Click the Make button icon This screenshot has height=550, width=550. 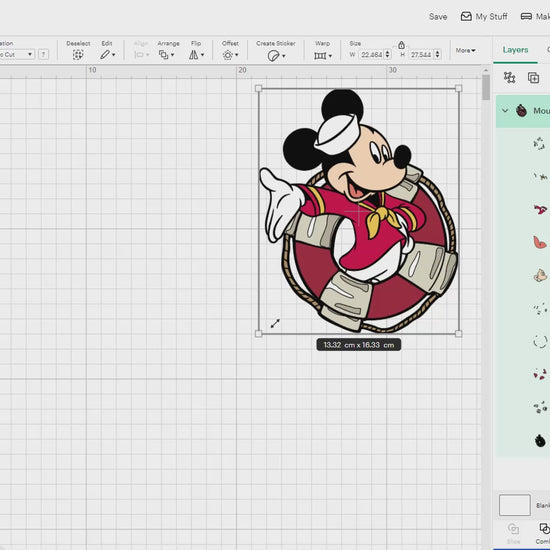pyautogui.click(x=526, y=16)
